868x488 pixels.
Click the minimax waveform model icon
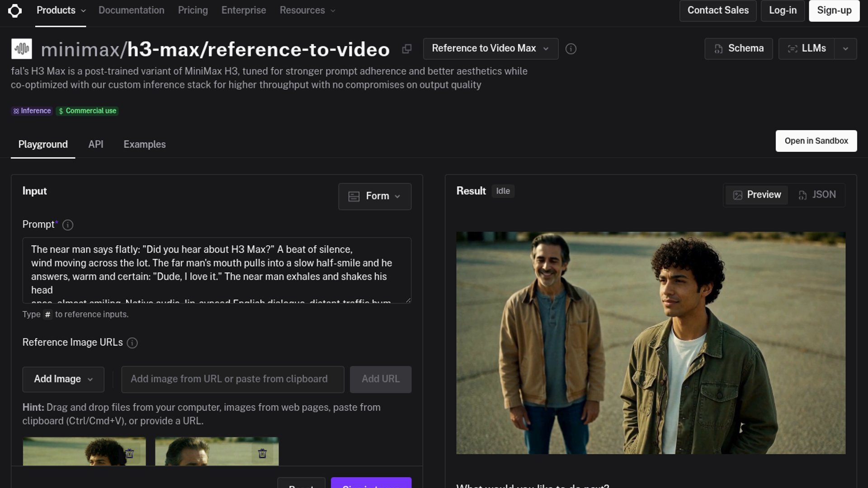(x=22, y=49)
